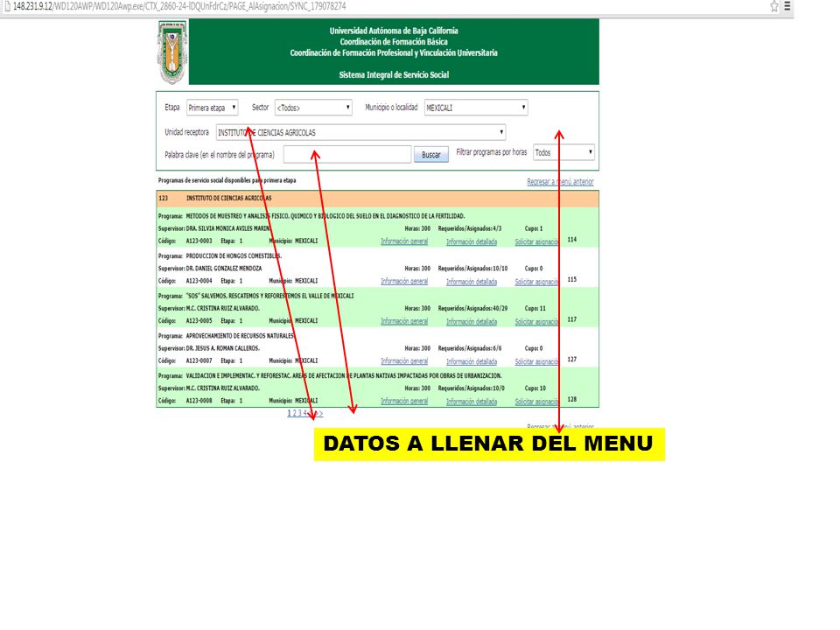Click Requeridos/Asignados 40/29 value
The height and width of the screenshot is (630, 840).
500,309
